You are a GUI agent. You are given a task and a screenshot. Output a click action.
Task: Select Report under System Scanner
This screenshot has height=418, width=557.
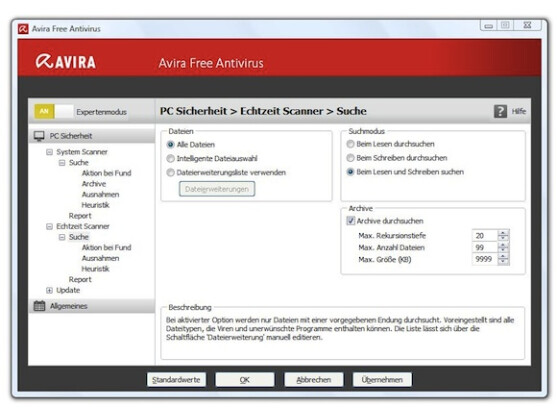(x=80, y=216)
